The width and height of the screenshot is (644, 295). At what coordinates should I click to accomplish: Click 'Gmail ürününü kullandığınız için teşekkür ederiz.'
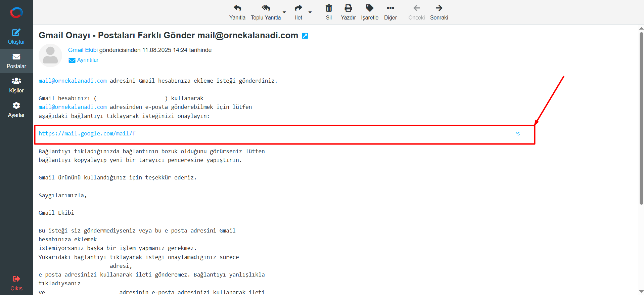pos(118,177)
